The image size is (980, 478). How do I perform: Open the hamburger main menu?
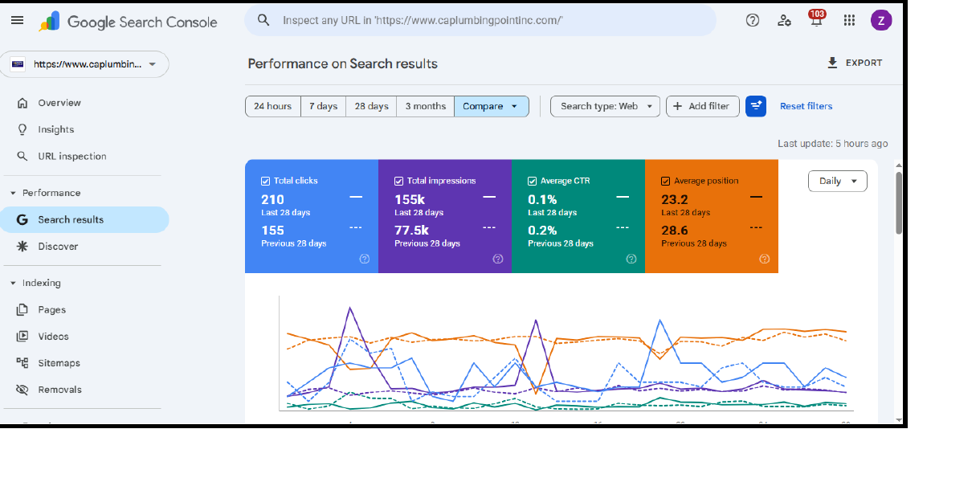17,20
